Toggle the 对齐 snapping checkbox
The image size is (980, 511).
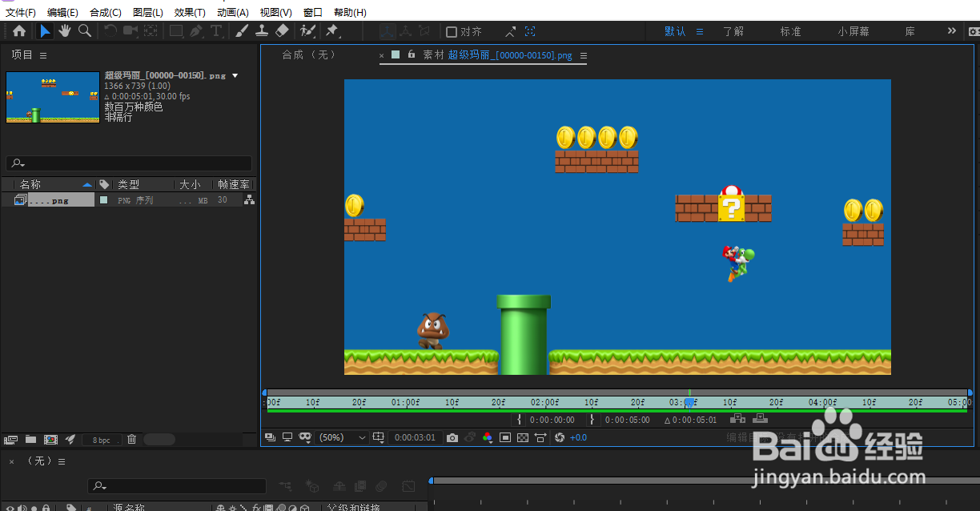452,32
